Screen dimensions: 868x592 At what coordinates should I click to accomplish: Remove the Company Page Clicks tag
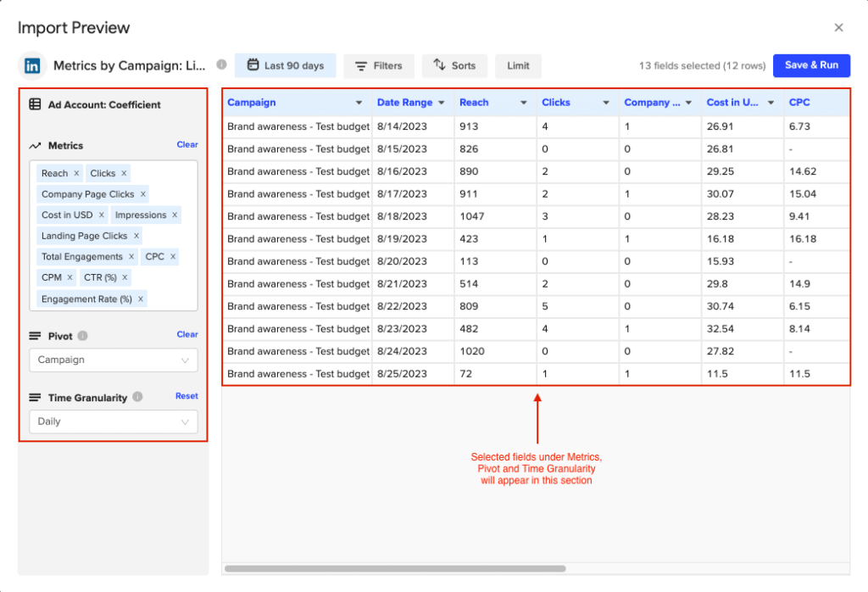click(142, 194)
